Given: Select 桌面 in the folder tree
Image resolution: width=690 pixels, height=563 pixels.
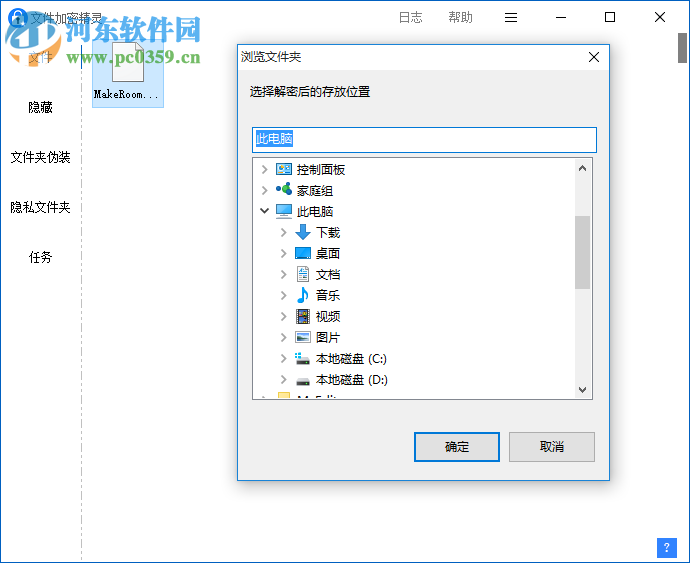Looking at the screenshot, I should click(x=328, y=253).
